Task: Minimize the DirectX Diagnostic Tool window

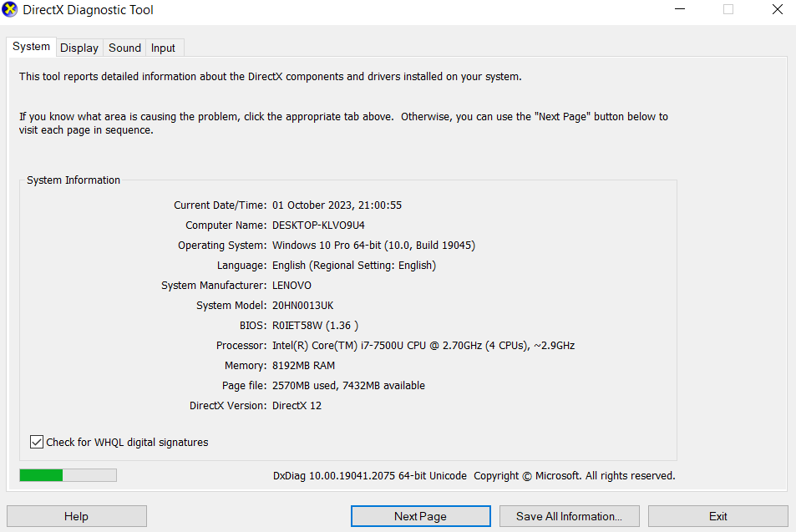Action: click(x=680, y=10)
